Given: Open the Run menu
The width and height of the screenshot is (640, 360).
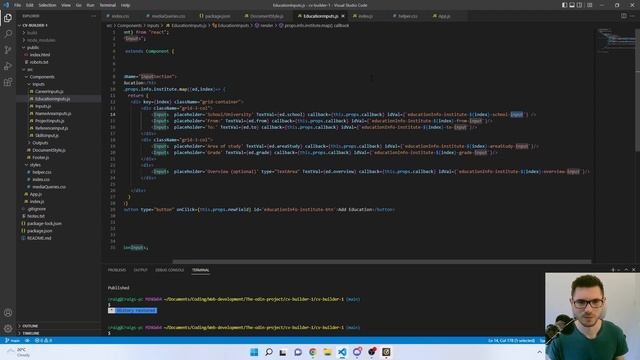Looking at the screenshot, I should pyautogui.click(x=90, y=5).
